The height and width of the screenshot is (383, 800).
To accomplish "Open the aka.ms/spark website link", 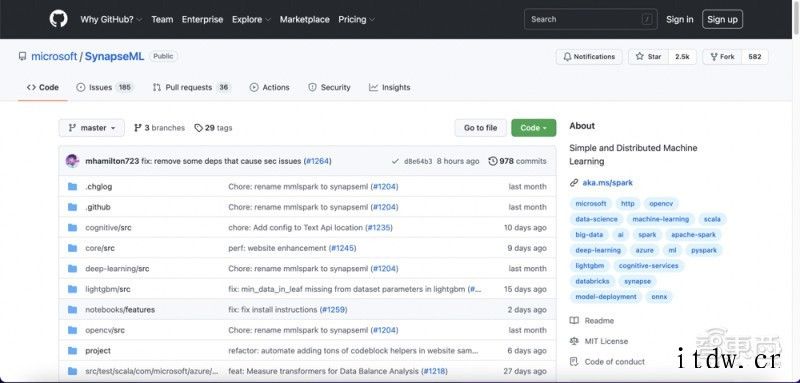I will (608, 183).
